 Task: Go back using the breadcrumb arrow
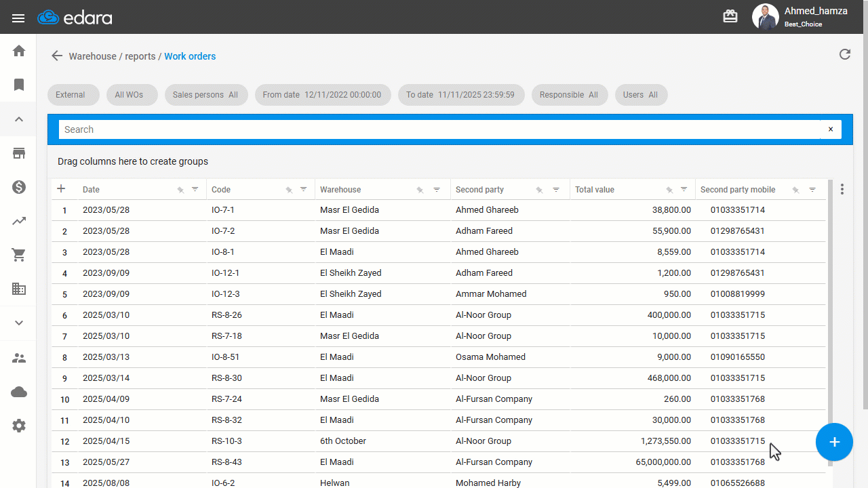click(x=57, y=56)
